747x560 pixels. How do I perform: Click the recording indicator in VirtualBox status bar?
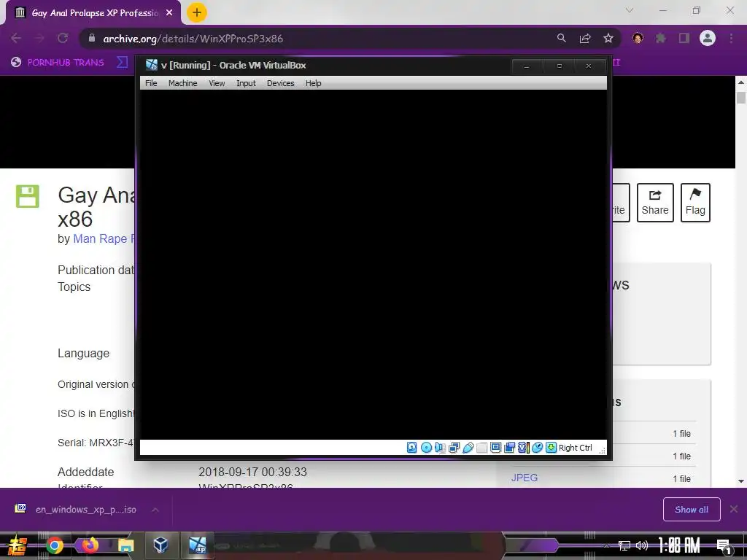tap(509, 448)
